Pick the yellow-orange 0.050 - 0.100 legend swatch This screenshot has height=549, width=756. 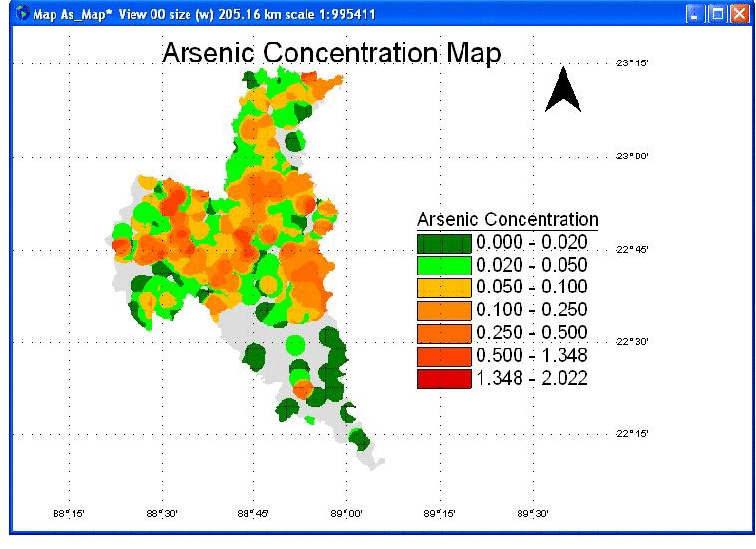click(444, 287)
